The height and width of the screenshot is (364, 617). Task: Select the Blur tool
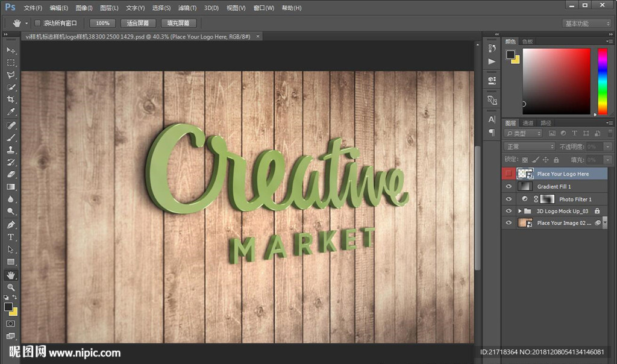(x=11, y=199)
